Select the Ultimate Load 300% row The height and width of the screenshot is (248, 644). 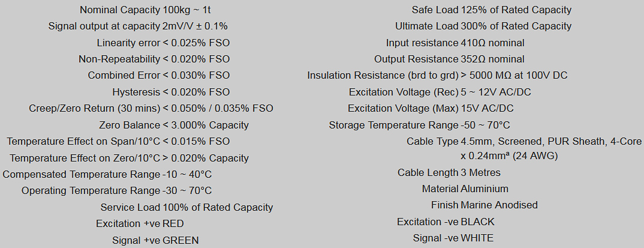click(483, 26)
